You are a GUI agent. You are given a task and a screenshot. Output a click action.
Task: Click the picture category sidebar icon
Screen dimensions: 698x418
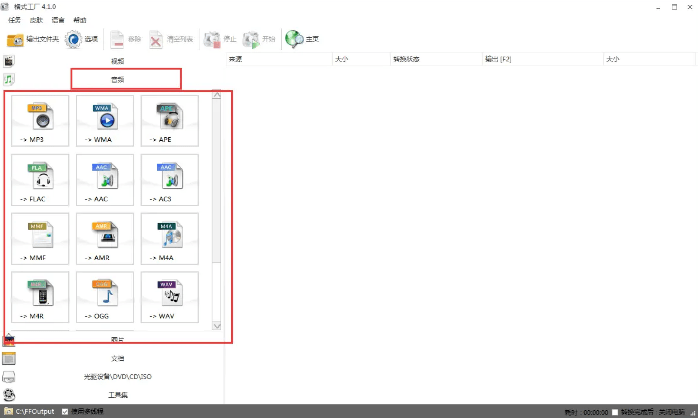click(9, 340)
